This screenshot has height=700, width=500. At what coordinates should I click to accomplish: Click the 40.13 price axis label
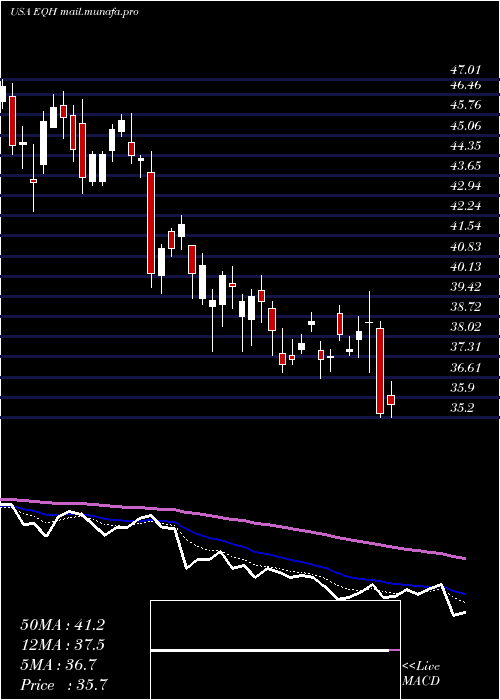click(465, 267)
